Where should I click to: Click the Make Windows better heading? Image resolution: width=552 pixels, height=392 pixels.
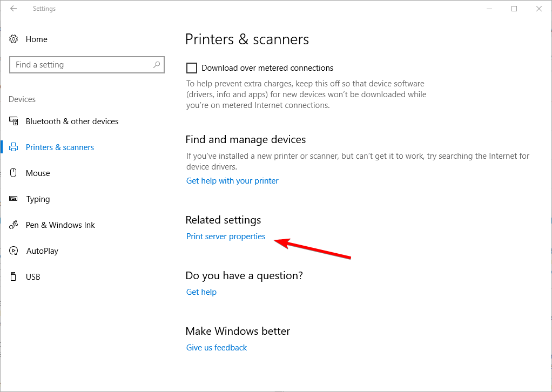click(x=238, y=331)
